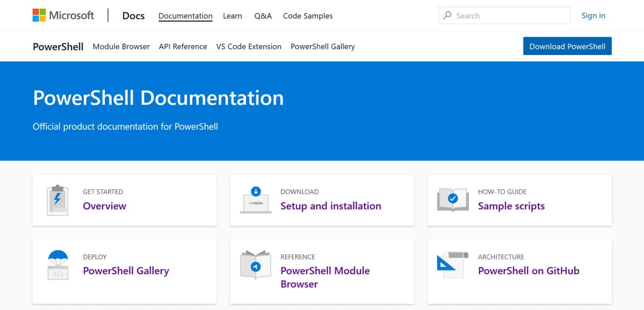644x310 pixels.
Task: Select Code Samples in top navigation
Action: (307, 16)
